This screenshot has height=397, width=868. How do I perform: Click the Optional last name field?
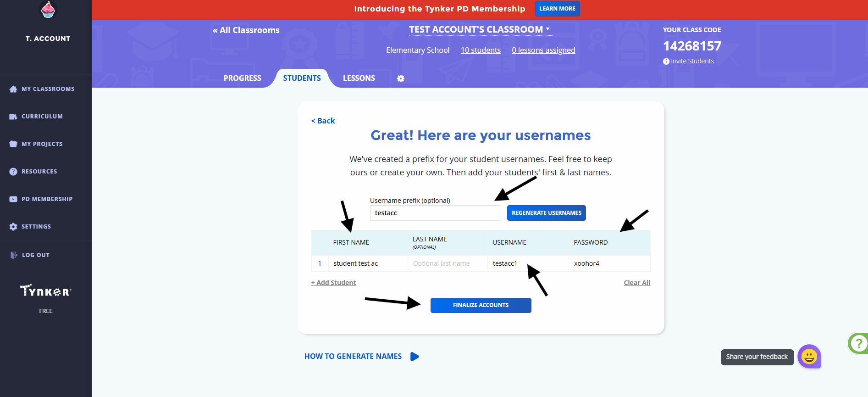click(448, 263)
